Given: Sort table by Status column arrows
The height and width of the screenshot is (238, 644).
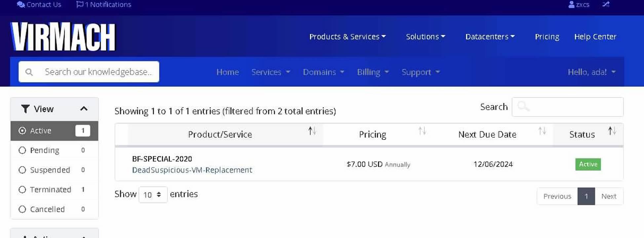Looking at the screenshot, I should (612, 131).
